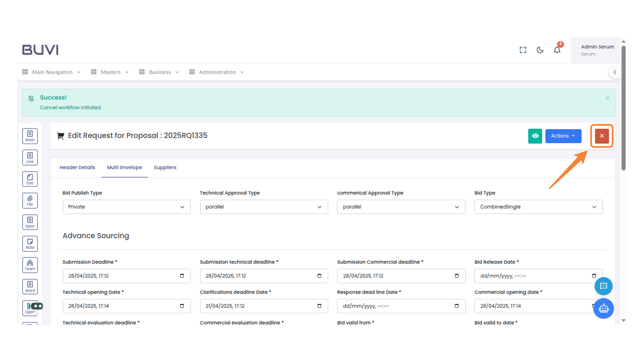Click the notification bell icon
Screen dimensions: 644x362
coord(557,50)
